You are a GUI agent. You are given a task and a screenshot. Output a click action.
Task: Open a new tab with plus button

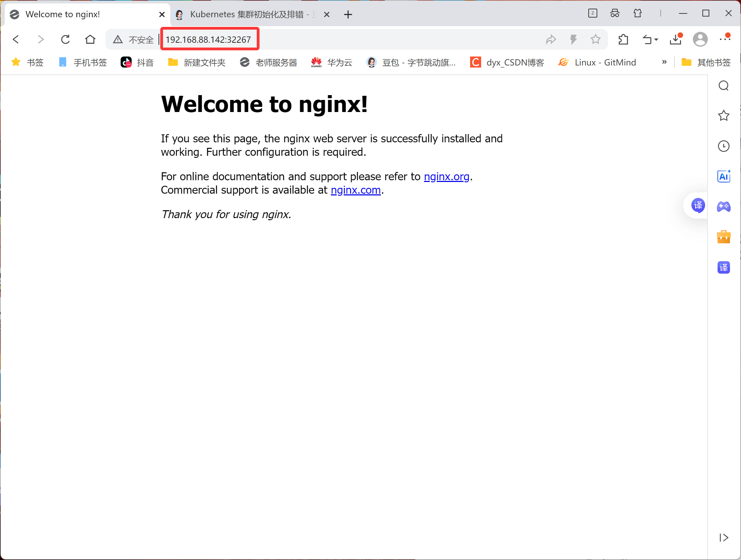(x=348, y=14)
